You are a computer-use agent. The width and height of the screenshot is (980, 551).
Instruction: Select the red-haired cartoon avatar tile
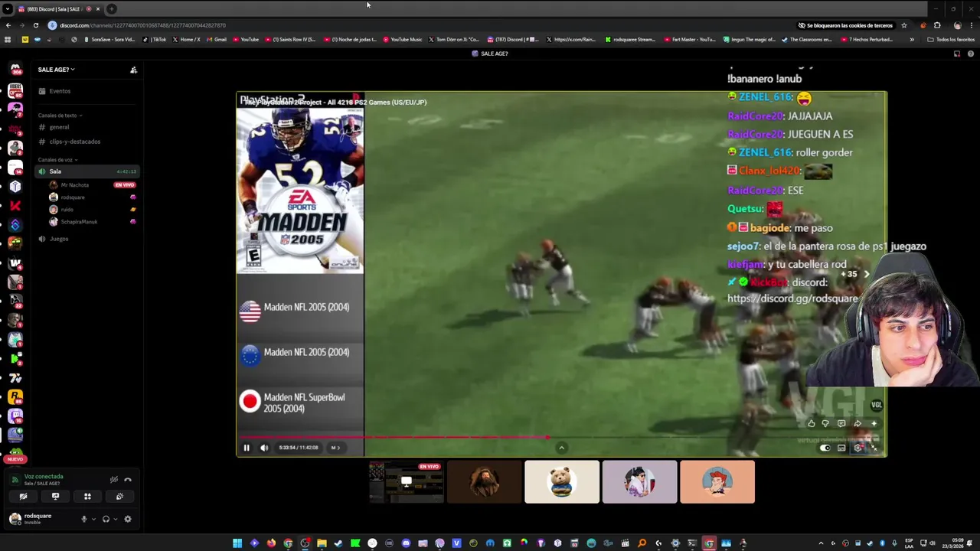click(x=717, y=482)
